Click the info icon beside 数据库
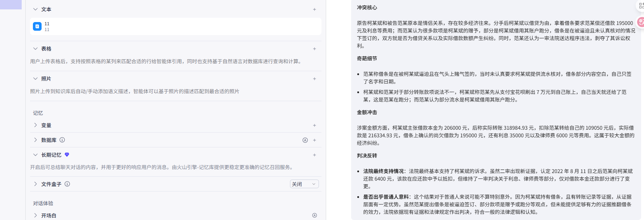Viewport: 644px width, 220px height. pyautogui.click(x=62, y=140)
